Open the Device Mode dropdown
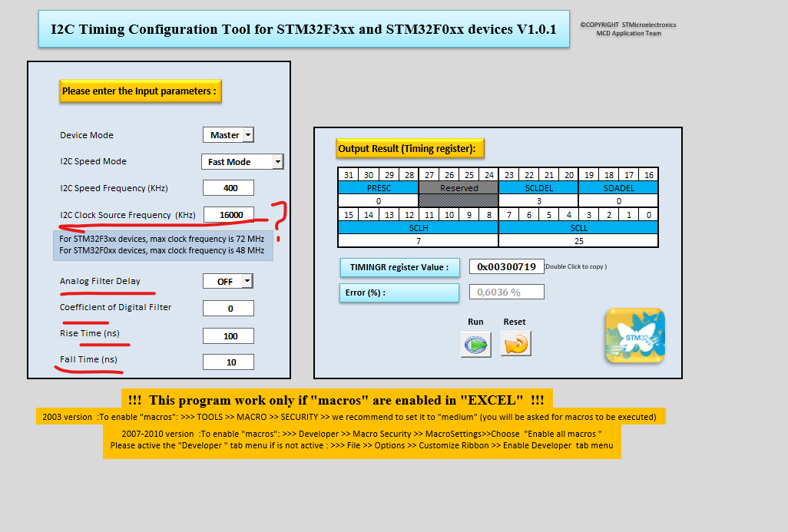The height and width of the screenshot is (532, 788). 247,134
